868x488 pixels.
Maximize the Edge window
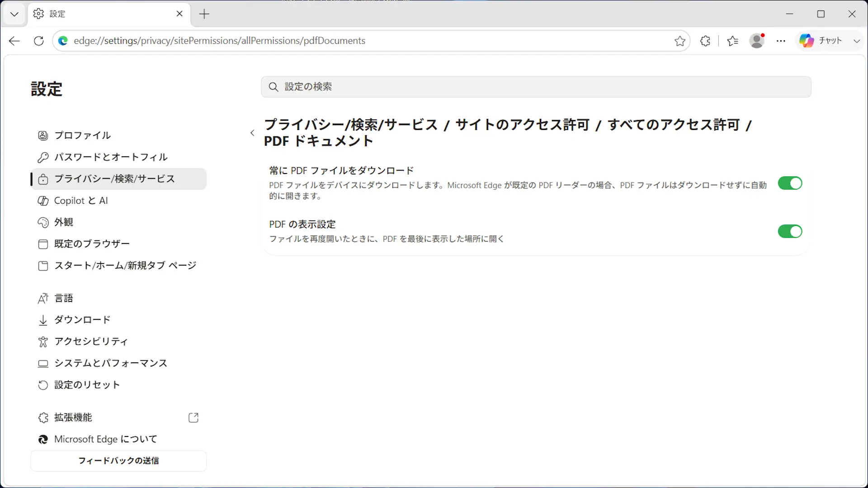(x=821, y=14)
